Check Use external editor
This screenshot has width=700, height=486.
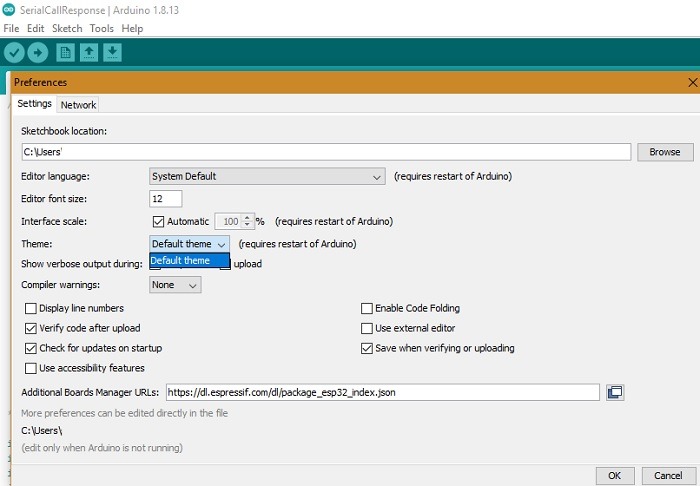click(x=367, y=328)
